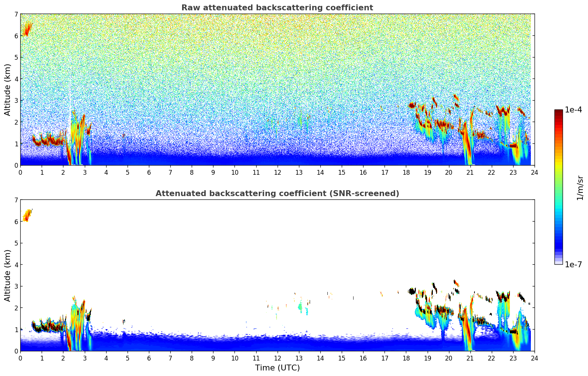Click tick label '12' on bottom time axis
This screenshot has width=588, height=376.
(277, 358)
